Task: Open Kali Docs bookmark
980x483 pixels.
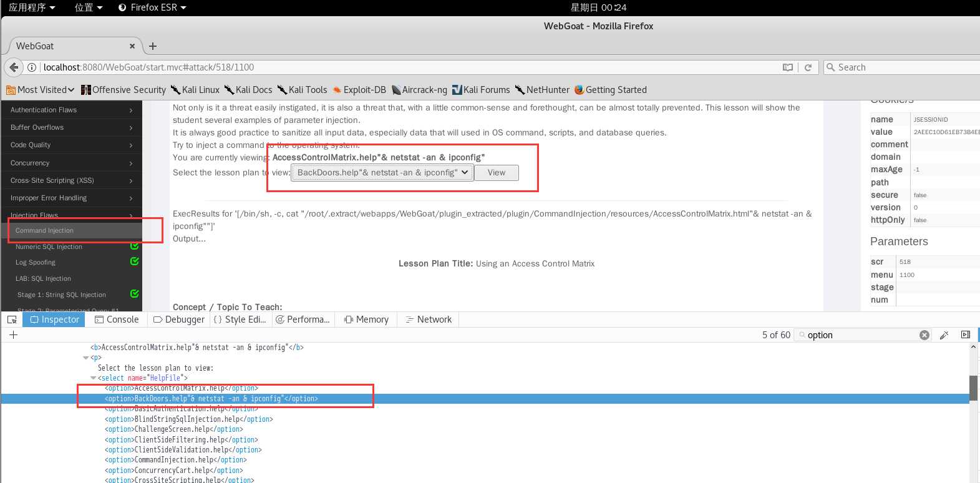Action: pos(248,90)
